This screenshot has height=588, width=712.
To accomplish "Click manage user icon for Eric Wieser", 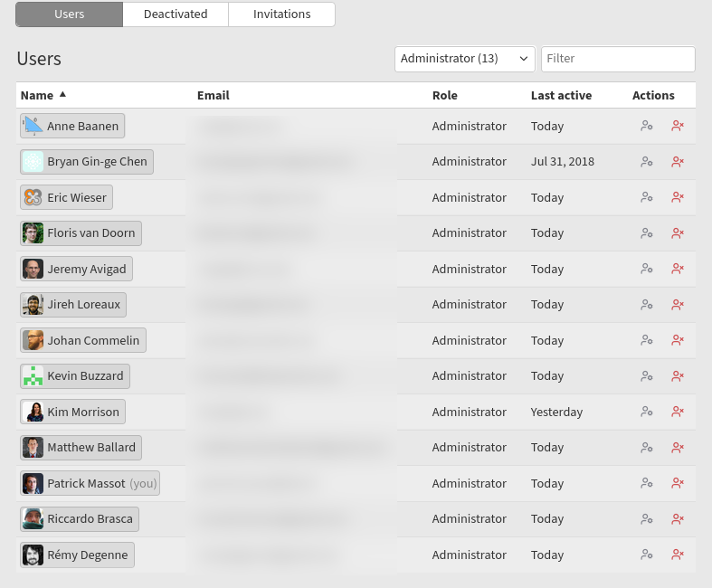I will (x=646, y=197).
